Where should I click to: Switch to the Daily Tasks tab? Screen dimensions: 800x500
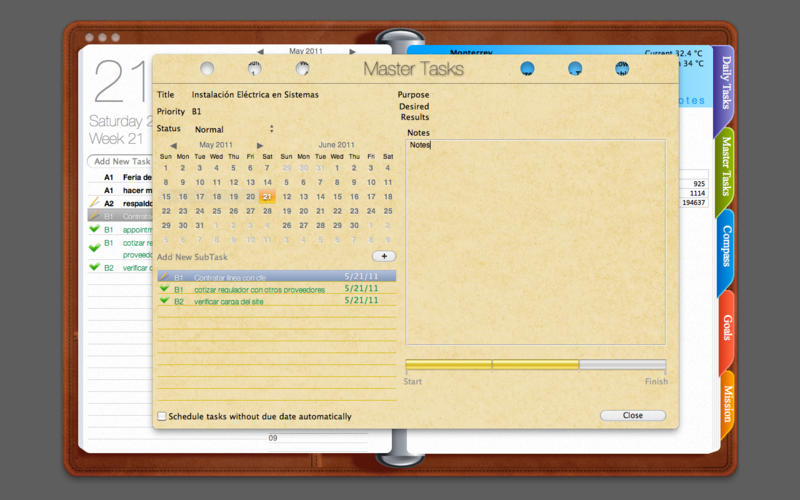725,85
